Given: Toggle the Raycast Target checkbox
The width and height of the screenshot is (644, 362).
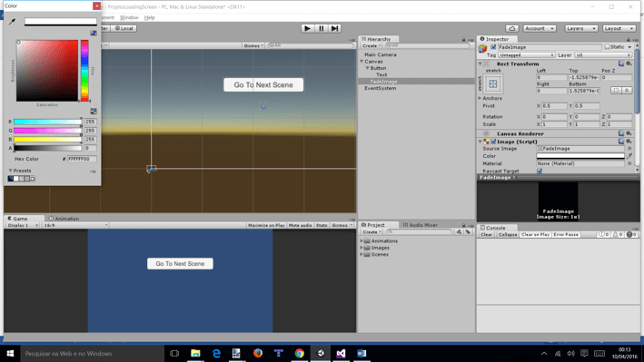Looking at the screenshot, I should point(540,171).
